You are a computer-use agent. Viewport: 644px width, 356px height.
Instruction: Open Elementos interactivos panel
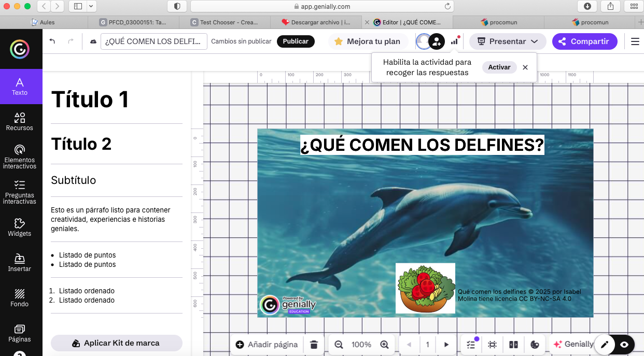pyautogui.click(x=20, y=156)
